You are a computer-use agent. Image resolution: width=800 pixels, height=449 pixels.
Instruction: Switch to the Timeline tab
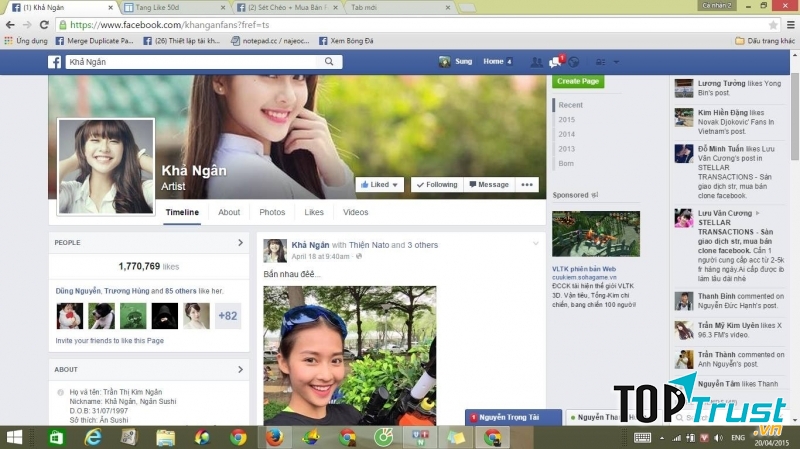point(182,212)
